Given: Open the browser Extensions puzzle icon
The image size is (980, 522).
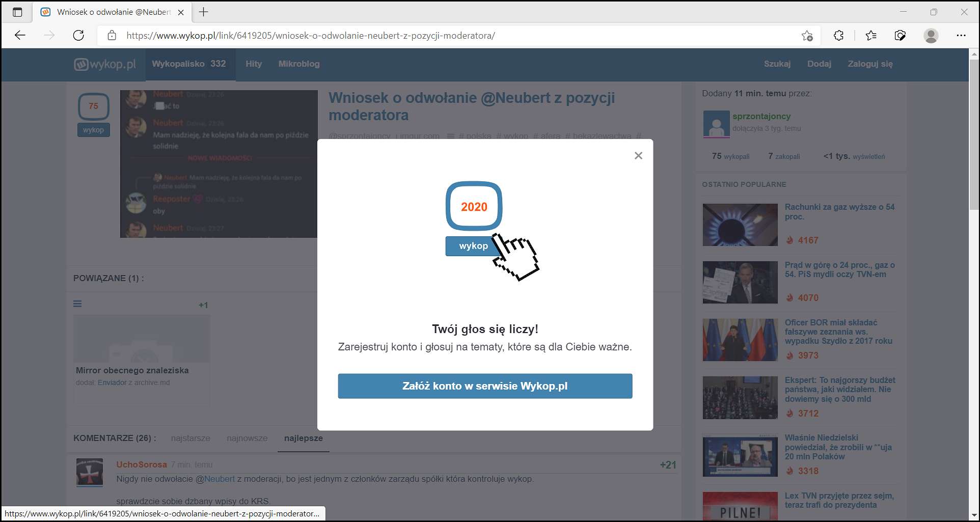Looking at the screenshot, I should point(838,36).
